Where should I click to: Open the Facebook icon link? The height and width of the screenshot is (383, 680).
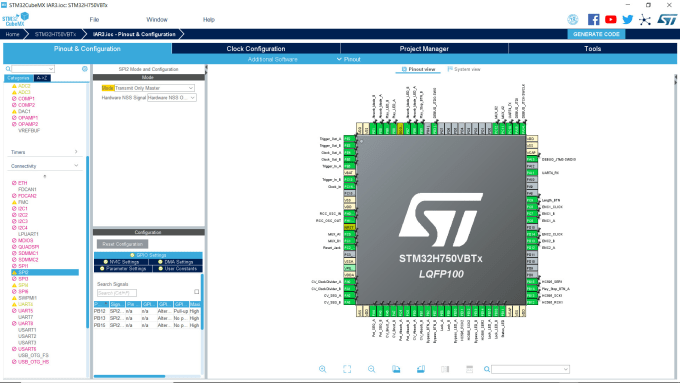click(x=593, y=20)
